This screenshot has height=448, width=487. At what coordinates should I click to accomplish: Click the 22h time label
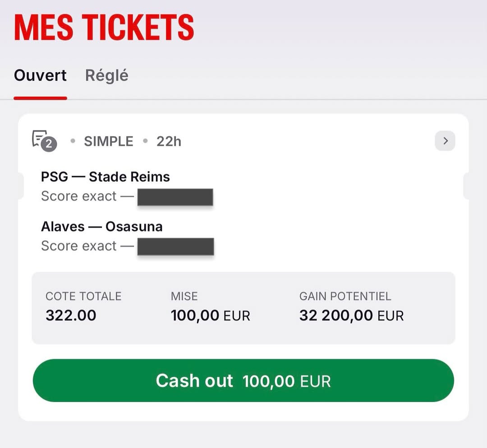pyautogui.click(x=169, y=141)
